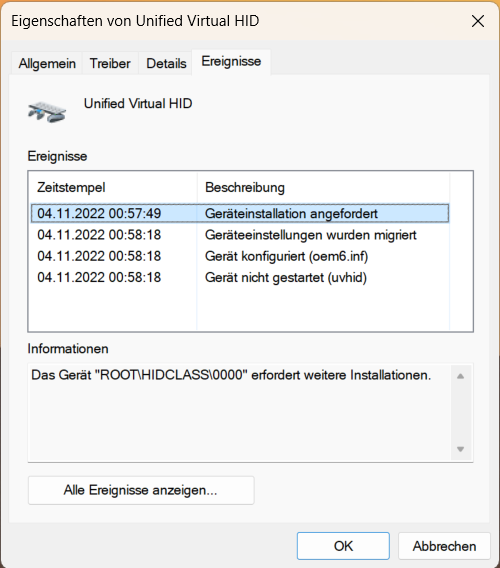Click the Geräteinstallation angefordert description
Viewport: 500px width, 568px height.
click(x=291, y=213)
